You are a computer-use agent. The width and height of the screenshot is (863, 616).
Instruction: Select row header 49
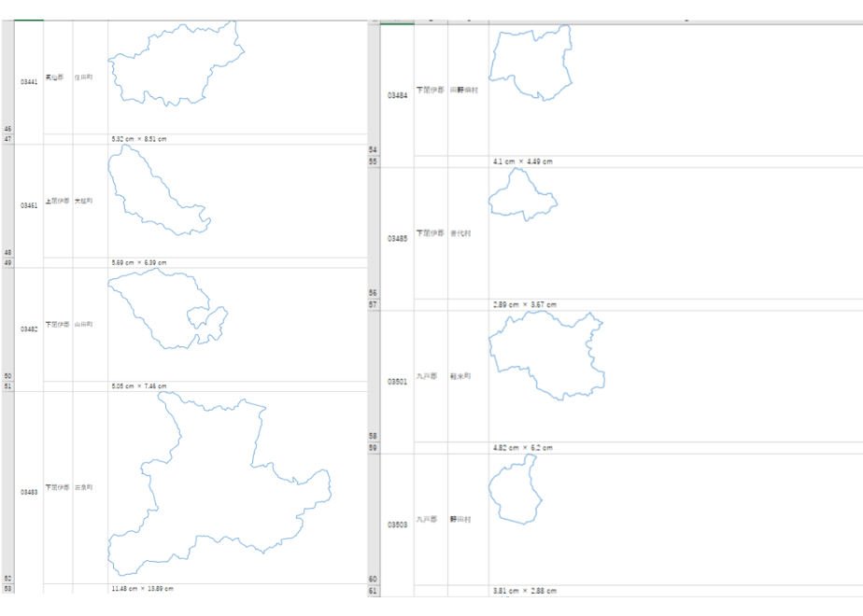7,263
